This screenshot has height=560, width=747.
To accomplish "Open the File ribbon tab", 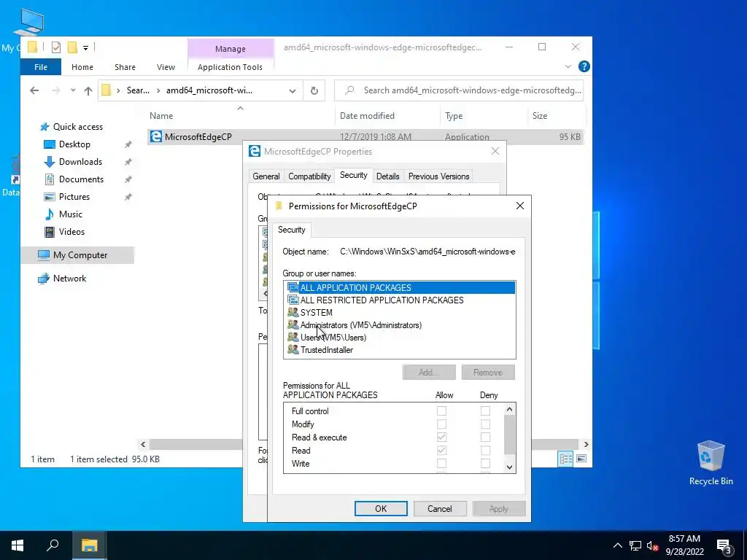I will (41, 67).
